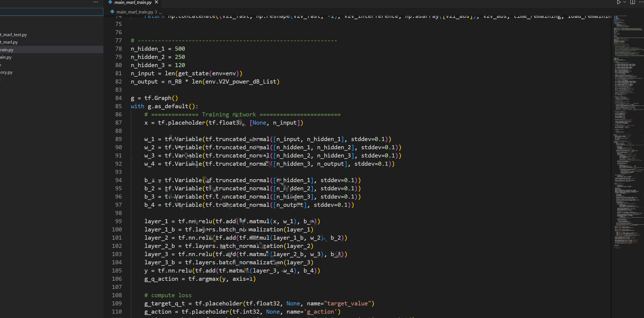644x318 pixels.
Task: Click 'tf.Graph()' on line 84
Action: tap(161, 98)
